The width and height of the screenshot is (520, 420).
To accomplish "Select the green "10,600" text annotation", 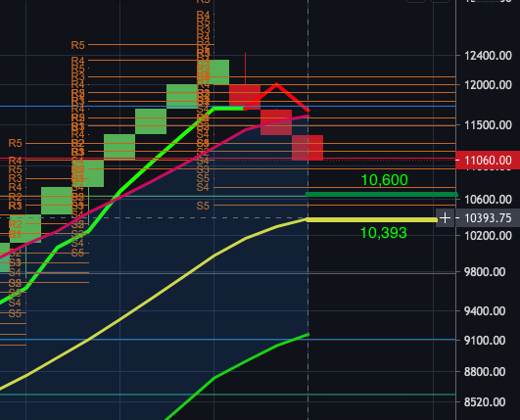I will click(x=384, y=180).
